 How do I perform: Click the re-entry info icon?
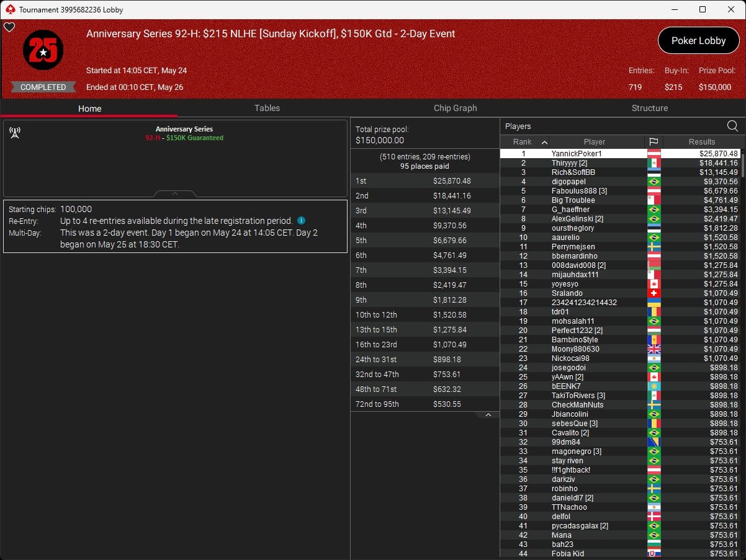(301, 221)
